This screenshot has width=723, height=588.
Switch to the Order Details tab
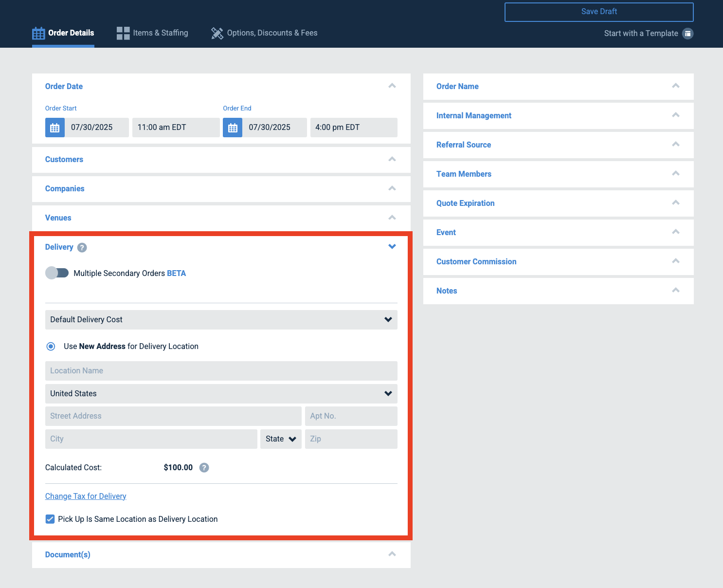63,33
